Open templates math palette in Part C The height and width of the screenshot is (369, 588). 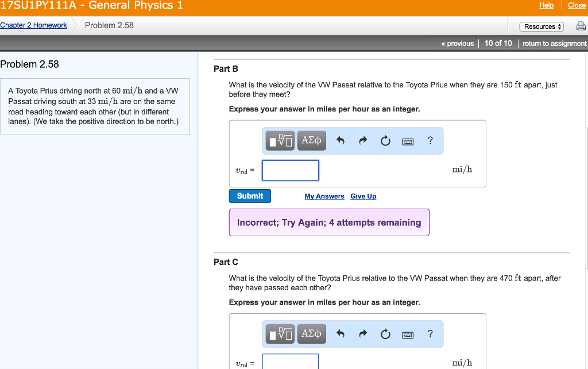(x=280, y=334)
